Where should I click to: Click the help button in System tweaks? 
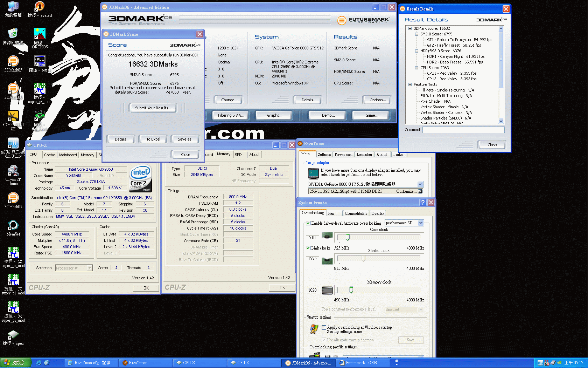click(x=423, y=202)
